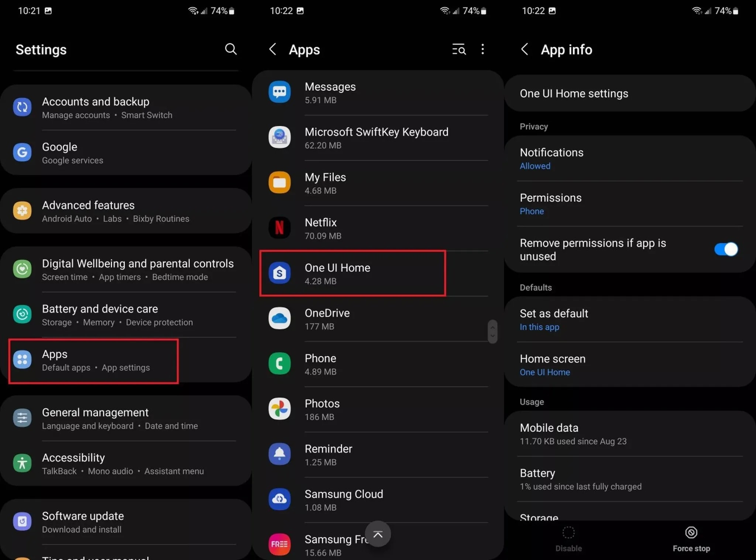Open three-dot more options menu in Apps
Viewport: 756px width, 560px height.
click(482, 49)
